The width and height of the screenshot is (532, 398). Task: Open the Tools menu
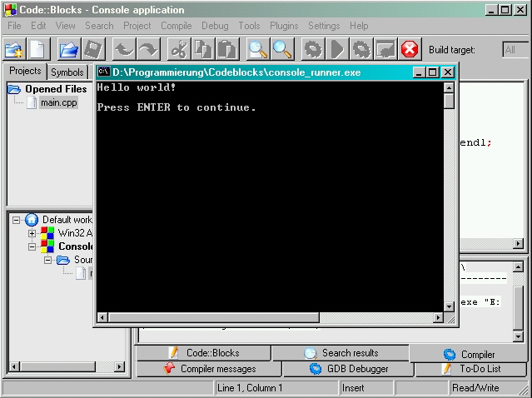(249, 26)
